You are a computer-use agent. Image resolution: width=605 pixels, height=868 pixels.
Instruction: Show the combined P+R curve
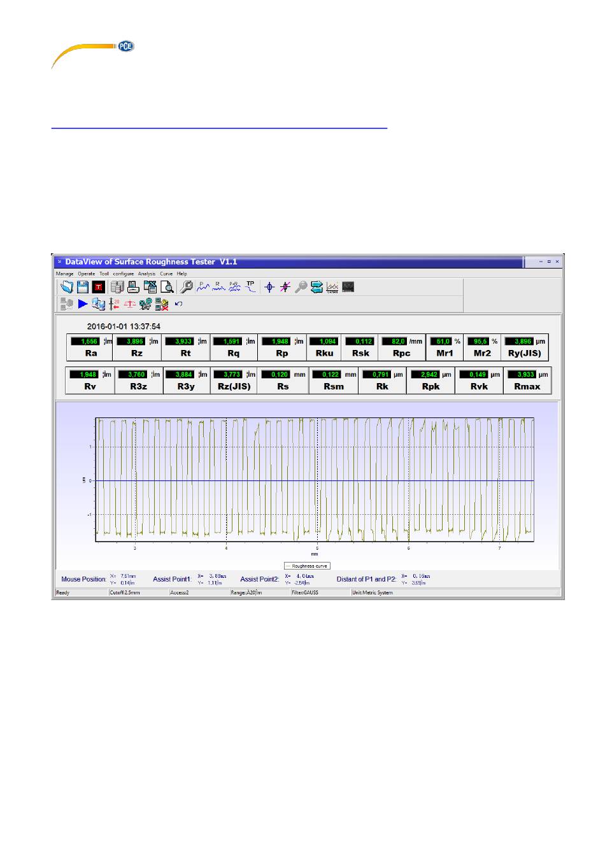tap(235, 287)
